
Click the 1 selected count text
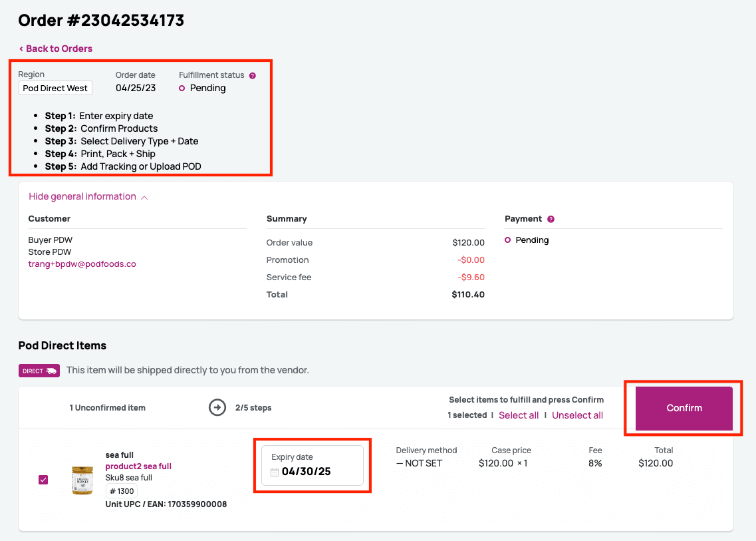tap(467, 415)
